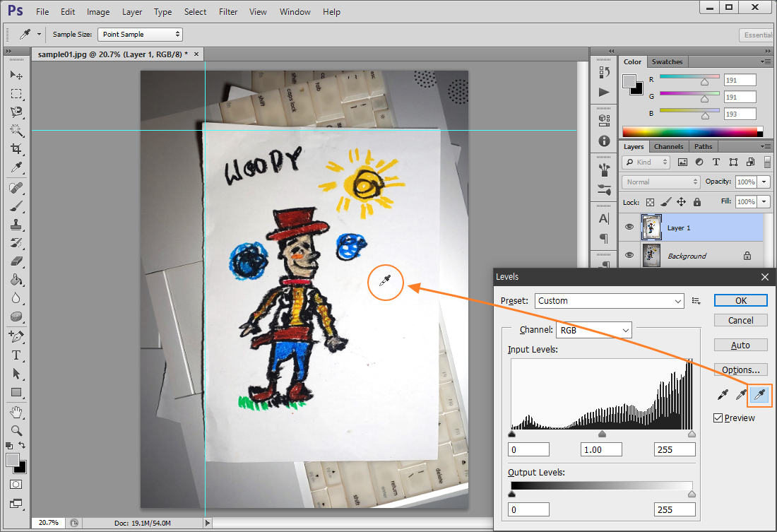Hide Layer 1 visibility eye
This screenshot has height=532, width=777.
pyautogui.click(x=629, y=227)
